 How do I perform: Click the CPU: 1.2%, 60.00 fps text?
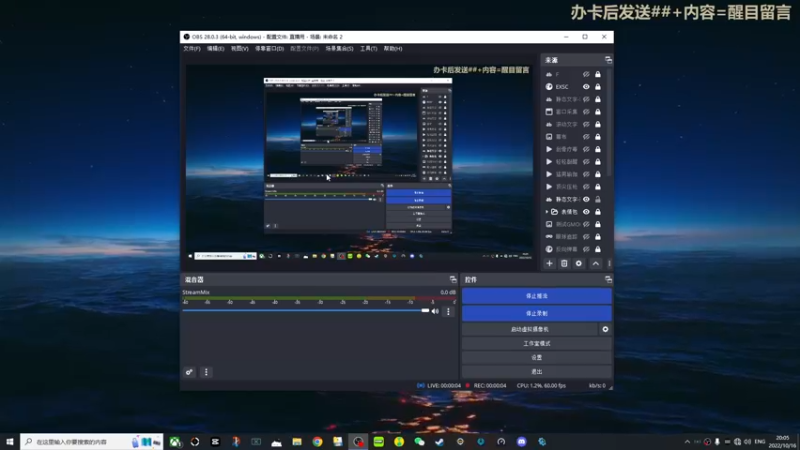coord(541,385)
